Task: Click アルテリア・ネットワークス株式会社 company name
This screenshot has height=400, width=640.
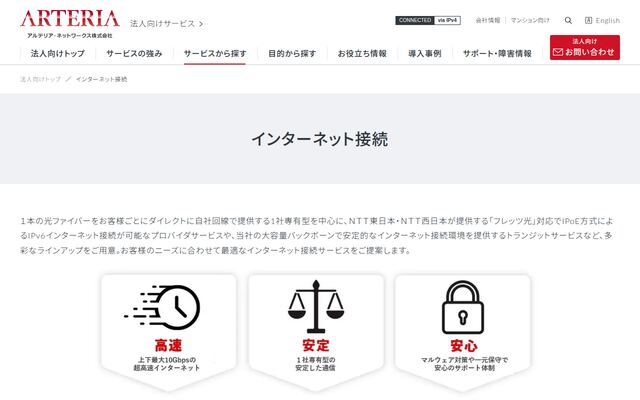Action: click(x=70, y=36)
